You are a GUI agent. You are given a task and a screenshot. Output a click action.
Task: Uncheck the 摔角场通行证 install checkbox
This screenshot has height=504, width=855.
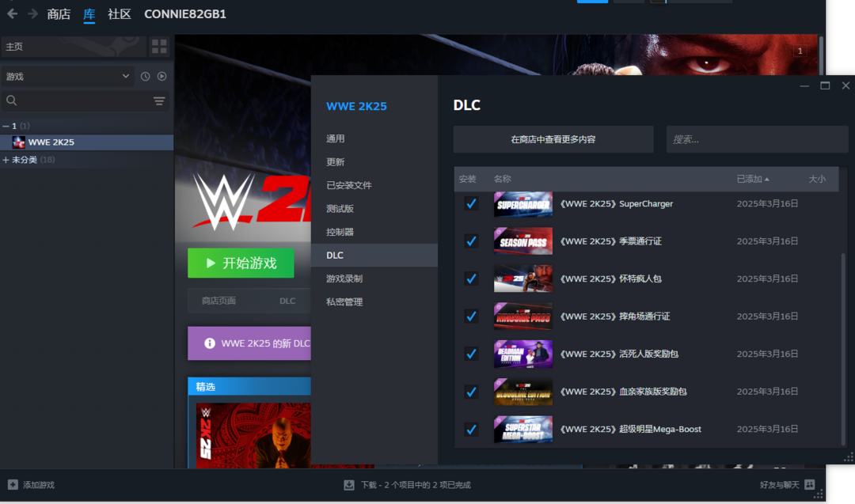(471, 316)
